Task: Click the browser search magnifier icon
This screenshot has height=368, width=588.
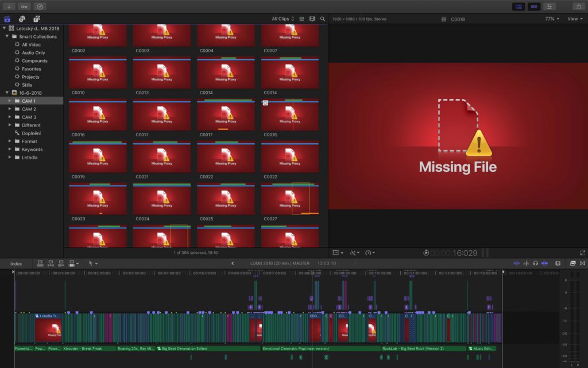Action: coord(323,19)
